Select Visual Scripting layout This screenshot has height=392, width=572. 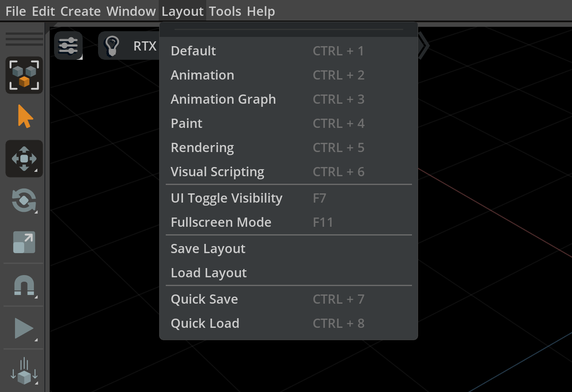click(288, 172)
